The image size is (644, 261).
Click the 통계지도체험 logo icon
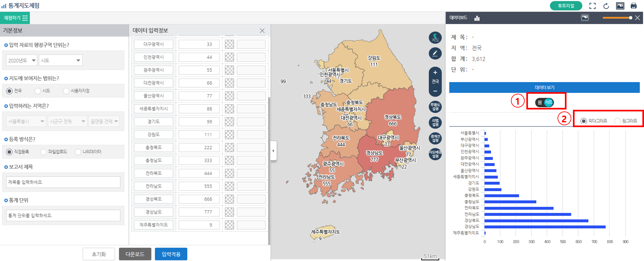(4, 6)
